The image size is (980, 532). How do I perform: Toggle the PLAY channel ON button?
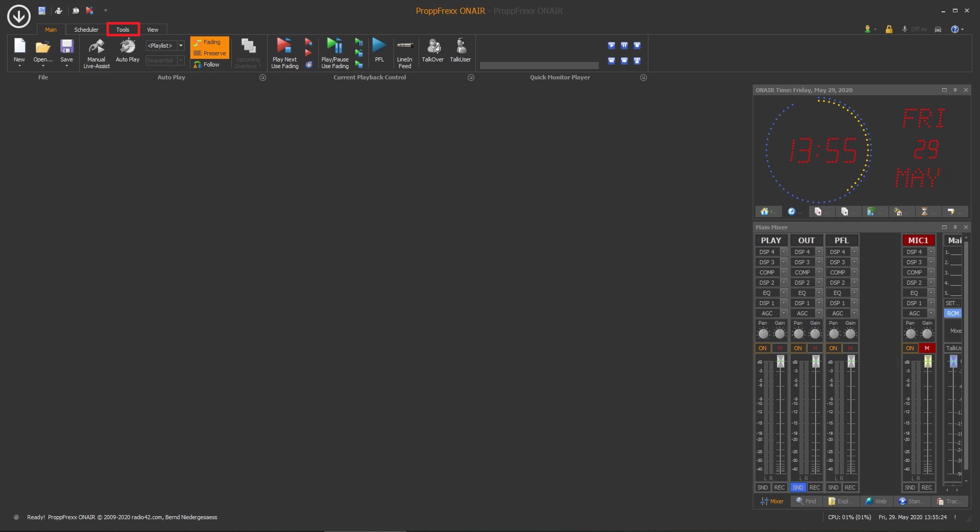(763, 348)
